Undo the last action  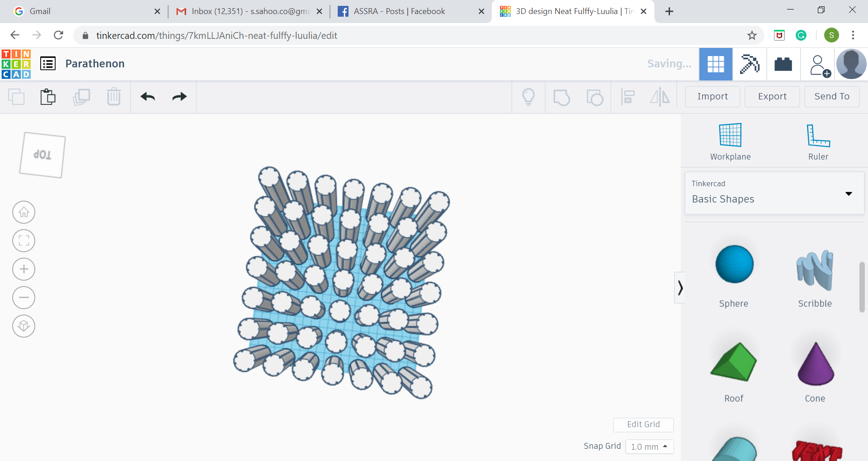click(x=148, y=97)
